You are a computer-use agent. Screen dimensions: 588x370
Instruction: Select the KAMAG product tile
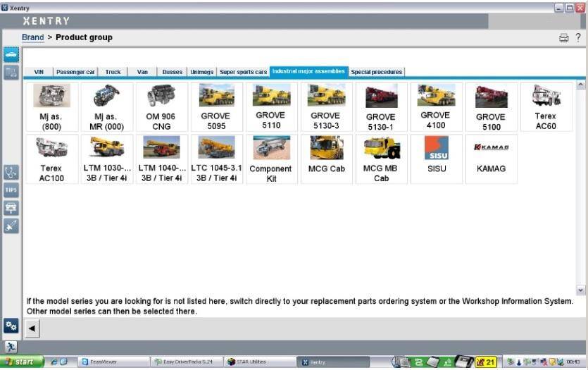click(491, 159)
